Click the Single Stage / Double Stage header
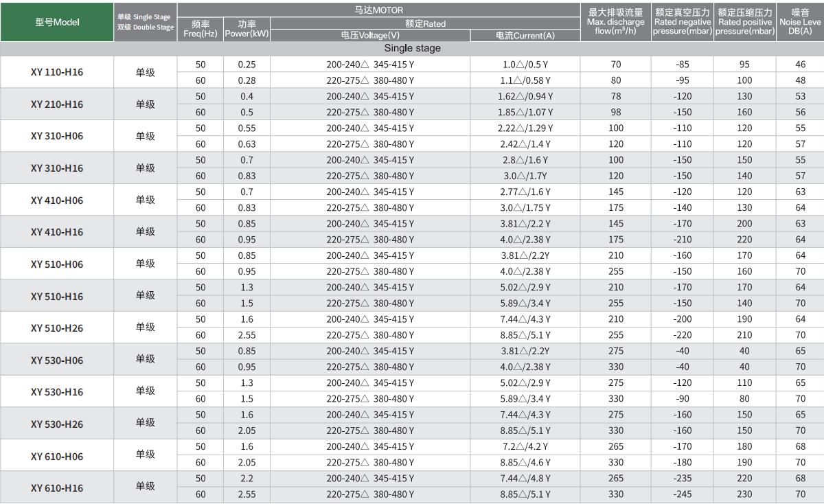The width and height of the screenshot is (824, 504). tap(146, 22)
